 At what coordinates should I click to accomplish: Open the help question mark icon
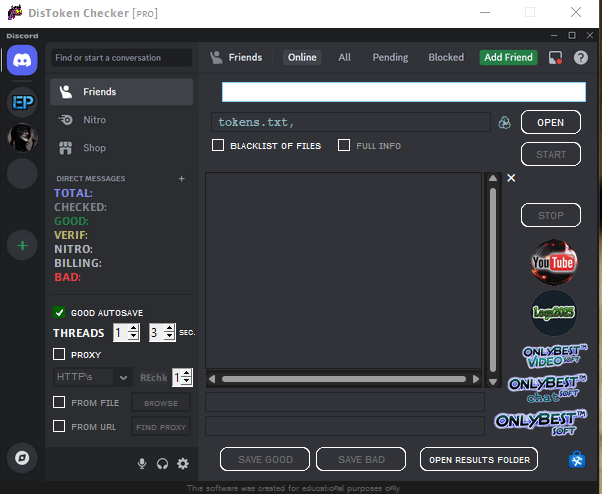pos(580,58)
